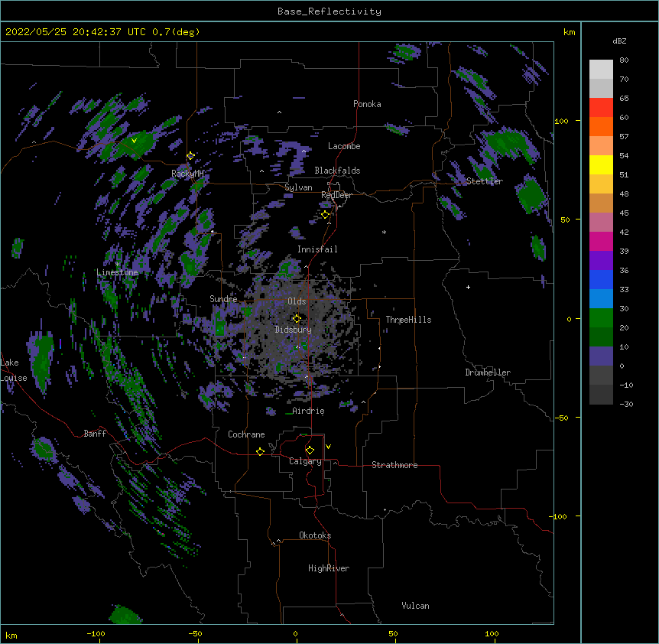The image size is (659, 644).
Task: Click the Strathmore label
Action: (x=394, y=465)
